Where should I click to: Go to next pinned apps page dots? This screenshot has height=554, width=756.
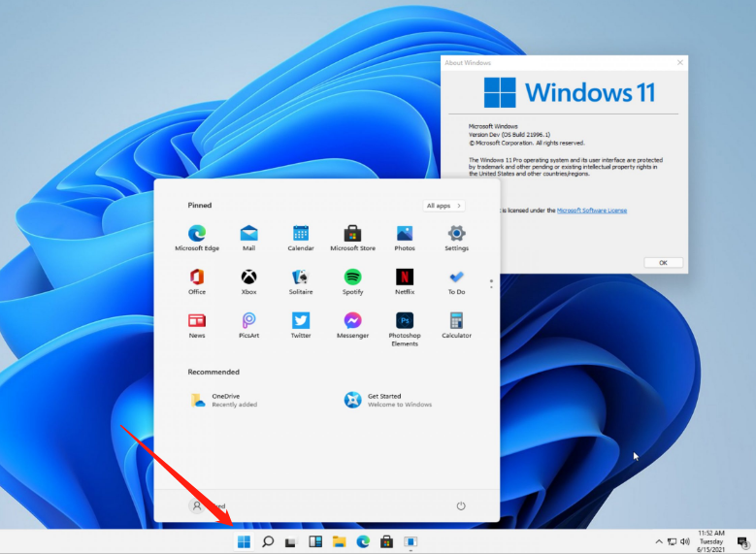[x=491, y=284]
